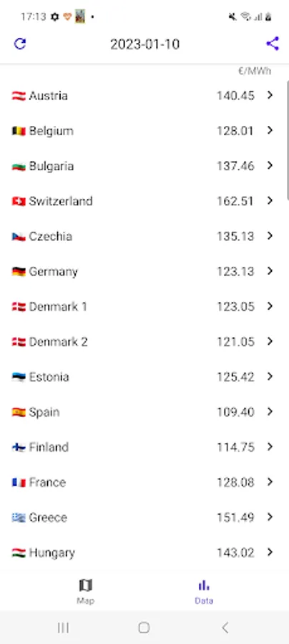289x644 pixels.
Task: Tap the share icon
Action: 273,44
